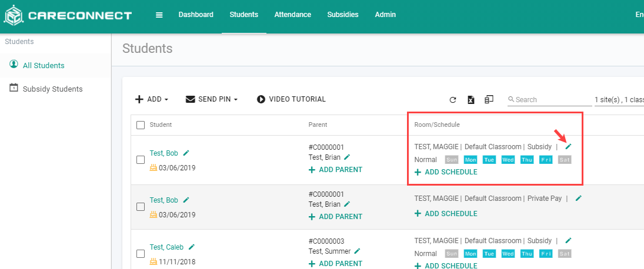Click ADD SCHEDULE in first Bob row
The width and height of the screenshot is (644, 269).
446,172
